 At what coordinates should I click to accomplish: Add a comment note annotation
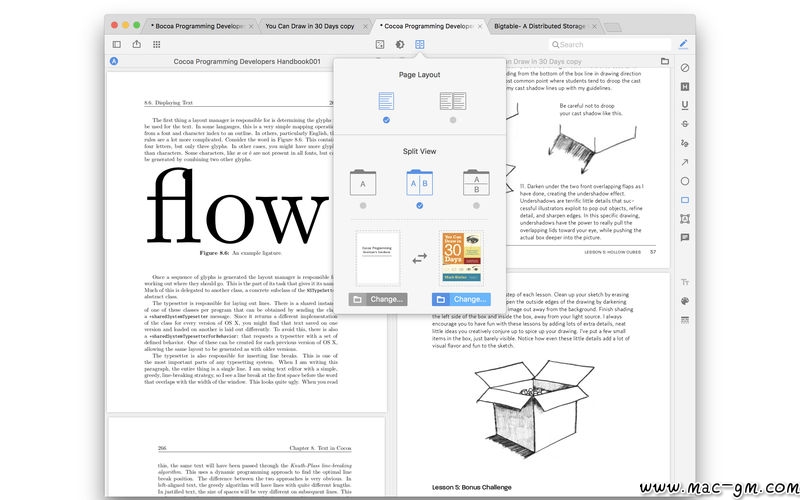[685, 238]
